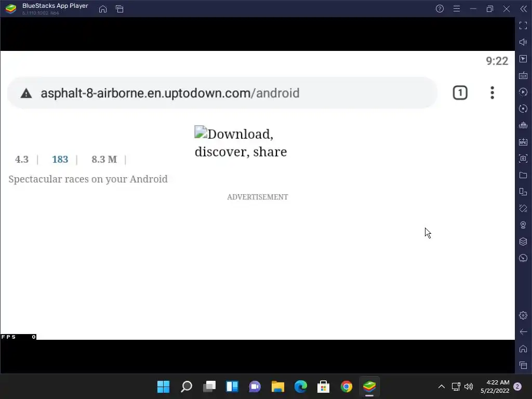Screen dimensions: 532x399
Task: Open game controls keyboard icon
Action: [523, 75]
